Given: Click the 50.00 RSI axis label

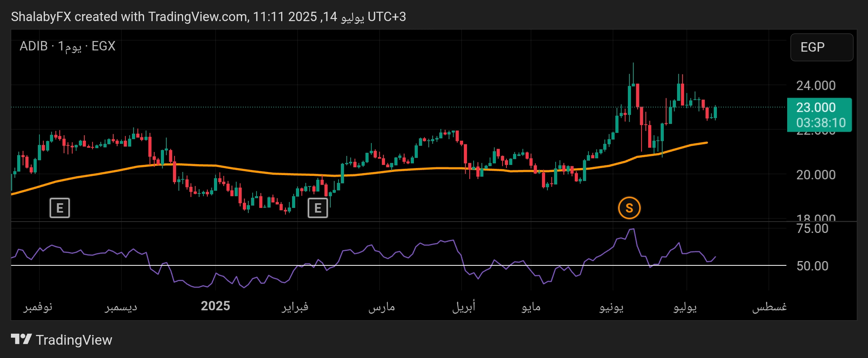Looking at the screenshot, I should coord(812,266).
